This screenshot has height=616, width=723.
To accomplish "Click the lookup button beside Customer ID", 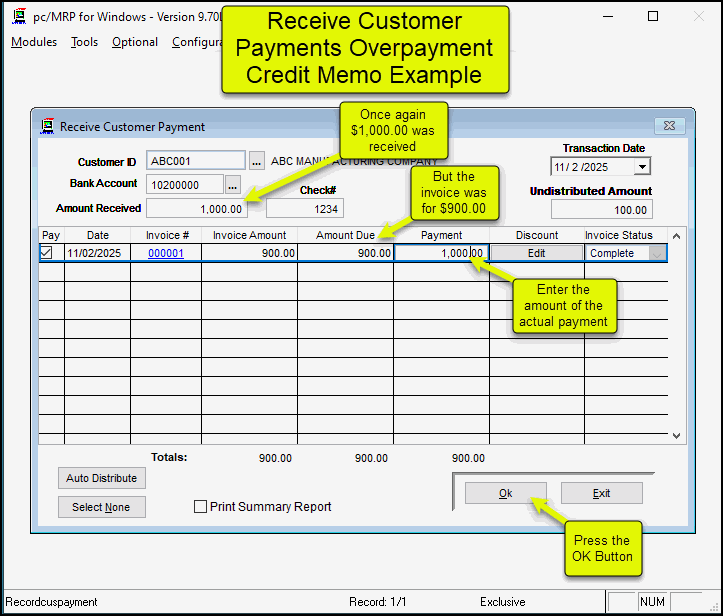I will [x=256, y=161].
